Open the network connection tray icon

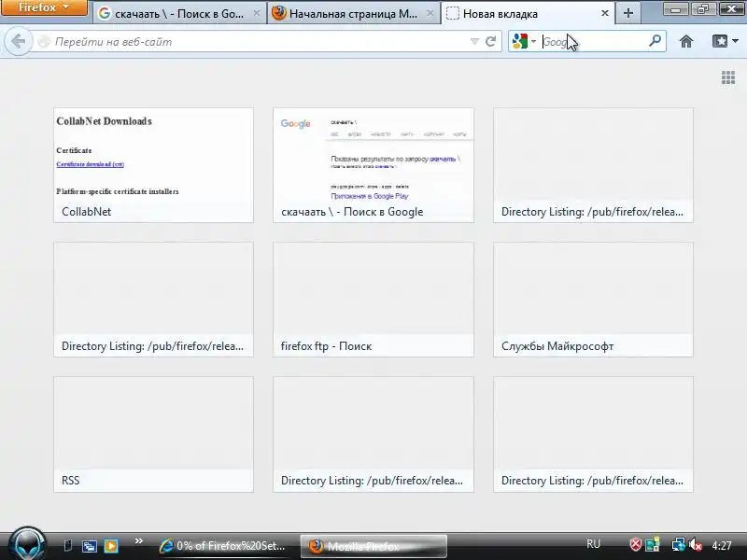pos(678,545)
